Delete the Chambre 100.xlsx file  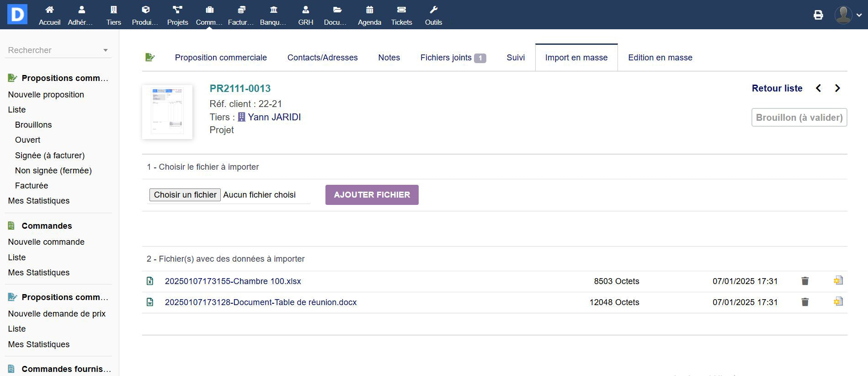(x=805, y=281)
